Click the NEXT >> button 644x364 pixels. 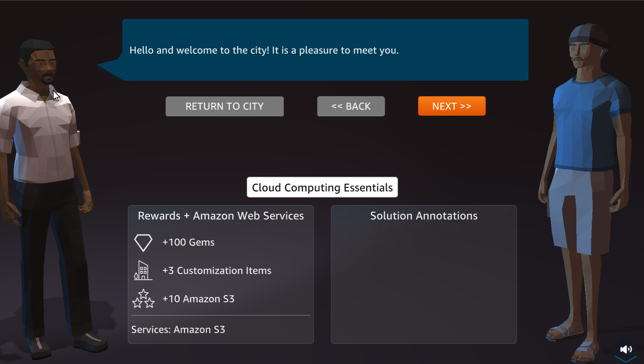click(x=451, y=106)
